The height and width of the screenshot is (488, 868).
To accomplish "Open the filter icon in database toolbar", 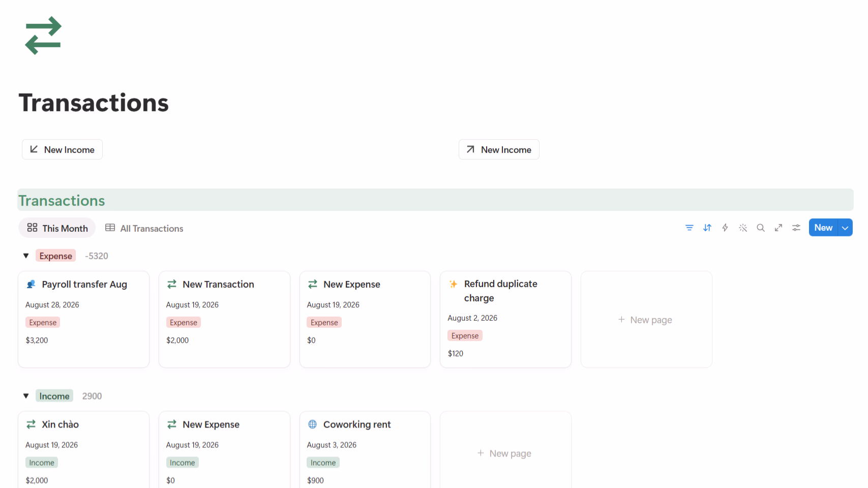I will tap(689, 228).
